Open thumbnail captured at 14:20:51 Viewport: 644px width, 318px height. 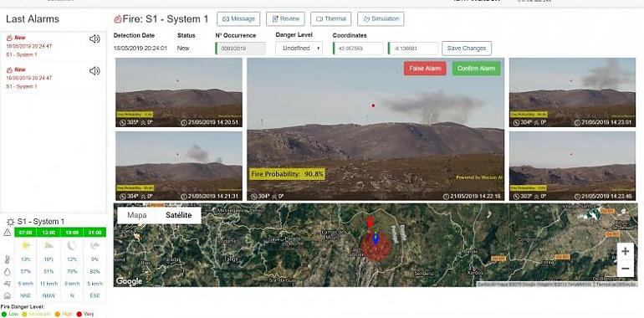[179, 92]
